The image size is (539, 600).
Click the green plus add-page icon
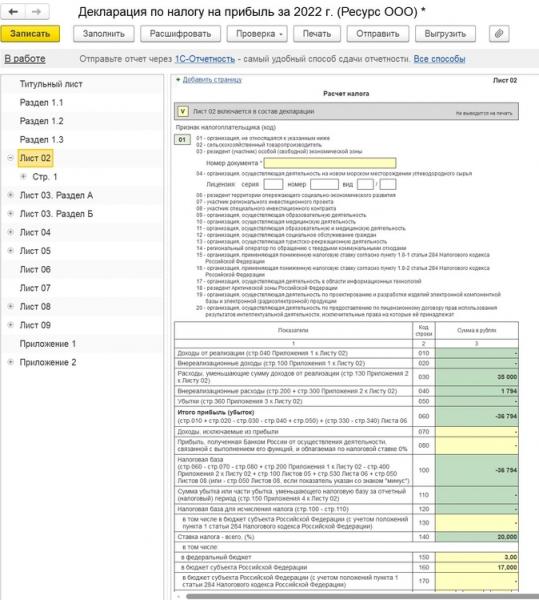pyautogui.click(x=178, y=80)
